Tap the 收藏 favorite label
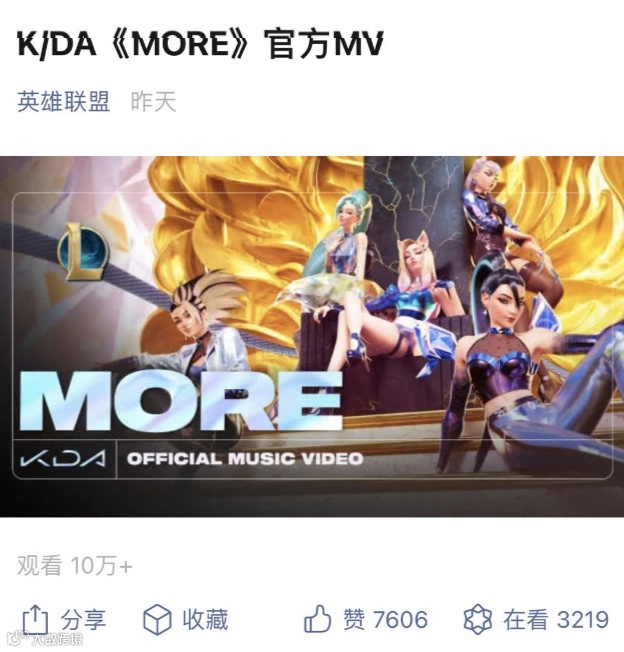This screenshot has height=652, width=624. 205,620
